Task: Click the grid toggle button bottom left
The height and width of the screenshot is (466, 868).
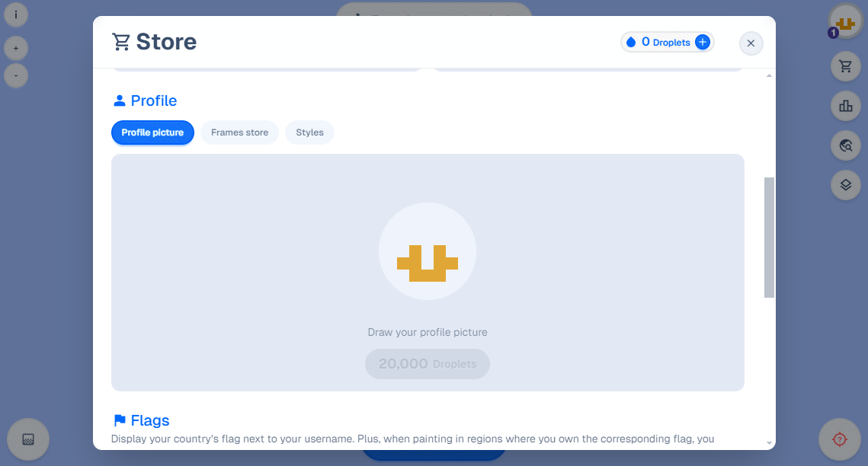Action: pos(28,439)
